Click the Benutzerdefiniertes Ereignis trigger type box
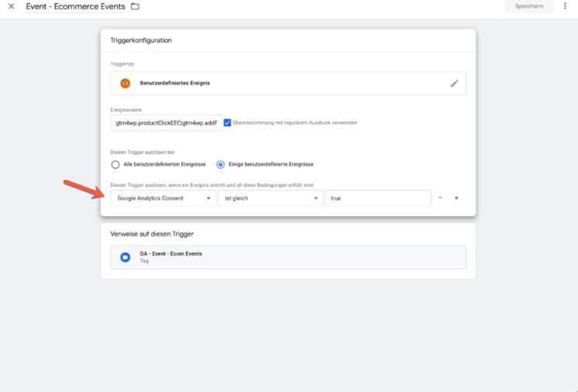Screen dimensions: 578x392 pyautogui.click(x=288, y=83)
